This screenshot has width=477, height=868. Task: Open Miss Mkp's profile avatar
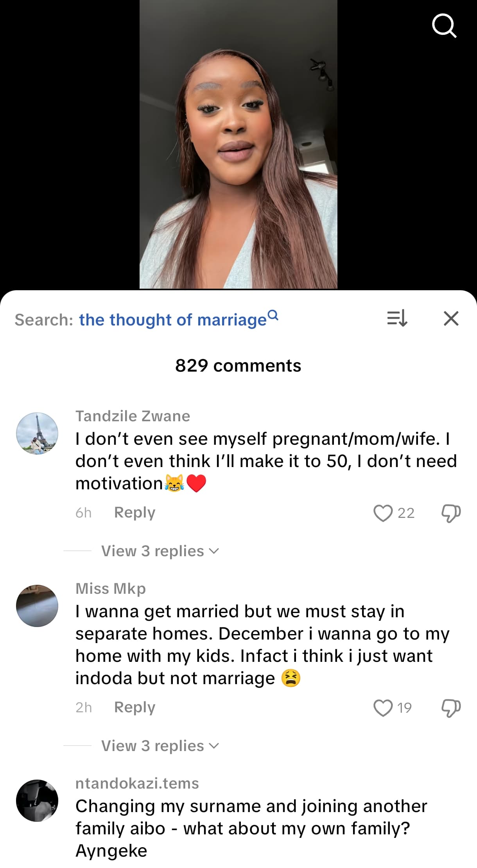(x=37, y=606)
